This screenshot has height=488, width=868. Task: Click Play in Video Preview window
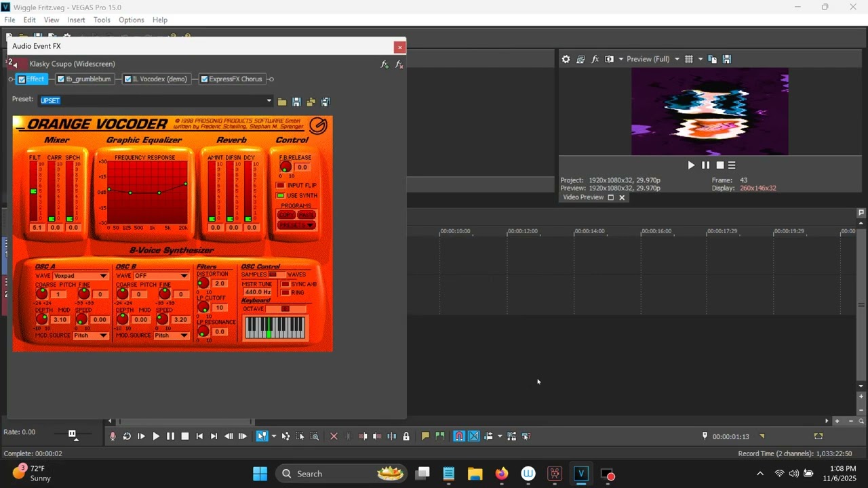tap(691, 165)
